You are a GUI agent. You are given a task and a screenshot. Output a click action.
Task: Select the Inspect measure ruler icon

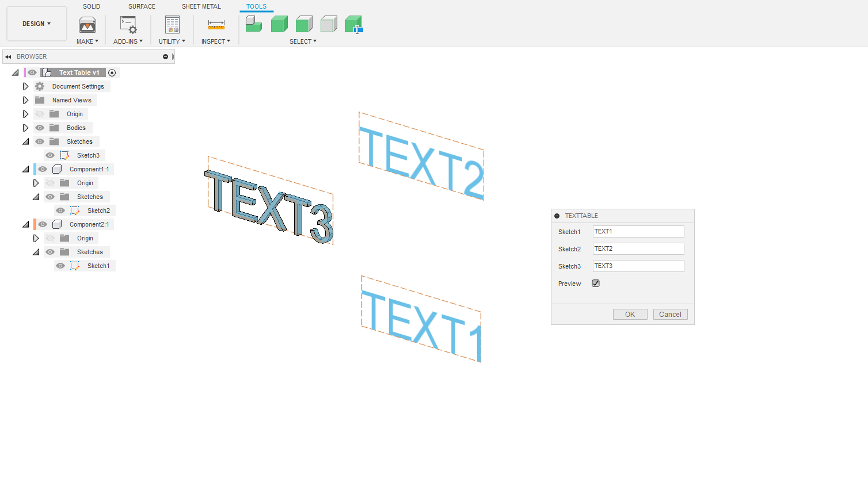(216, 25)
